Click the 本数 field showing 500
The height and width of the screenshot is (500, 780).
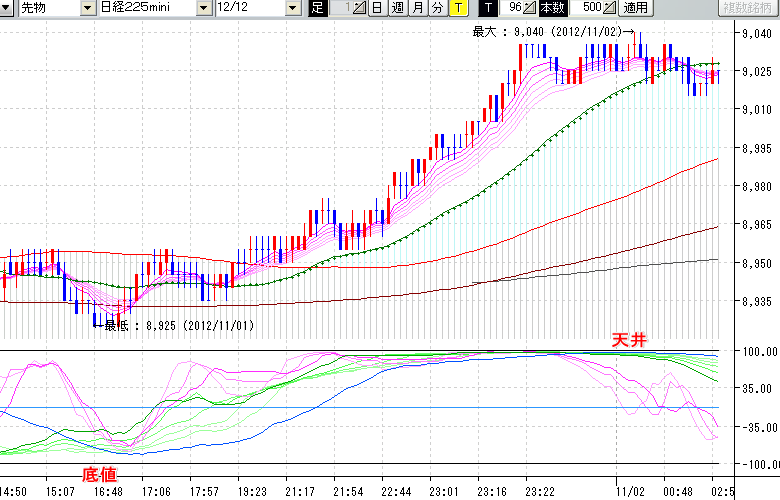coord(588,8)
